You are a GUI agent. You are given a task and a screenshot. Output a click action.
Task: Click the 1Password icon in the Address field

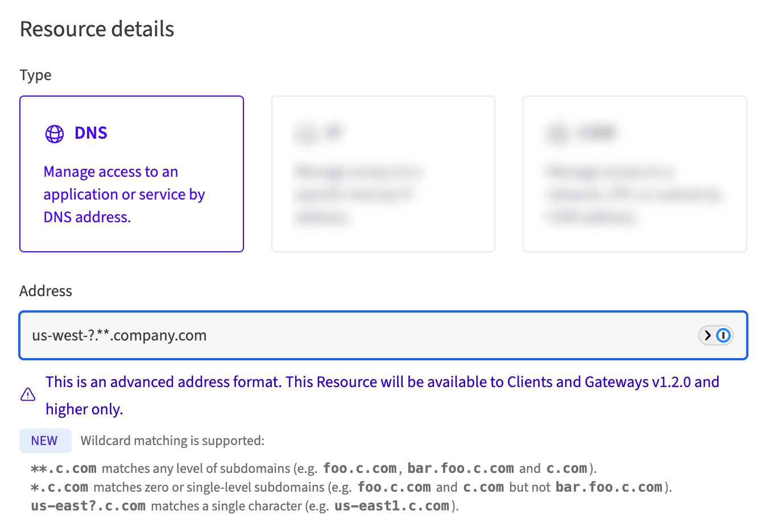pyautogui.click(x=723, y=335)
